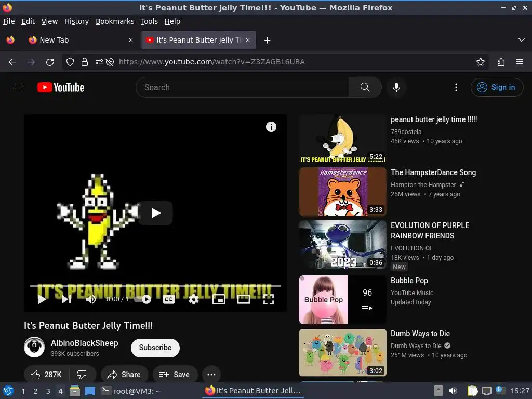List all tabs dropdown arrow

point(522,40)
